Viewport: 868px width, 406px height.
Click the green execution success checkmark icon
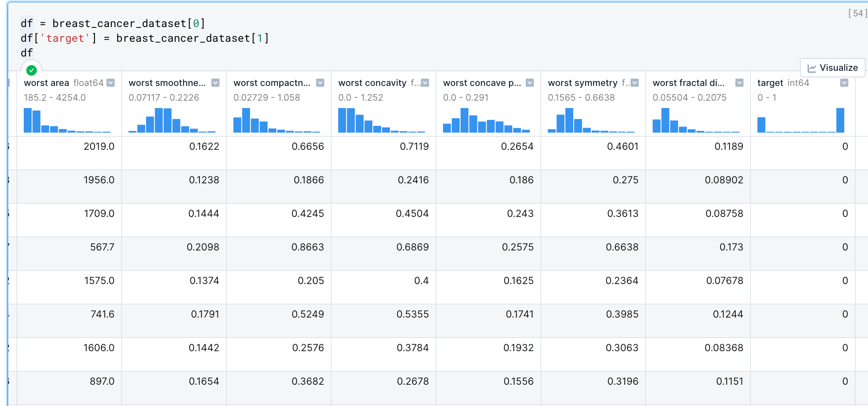tap(32, 70)
